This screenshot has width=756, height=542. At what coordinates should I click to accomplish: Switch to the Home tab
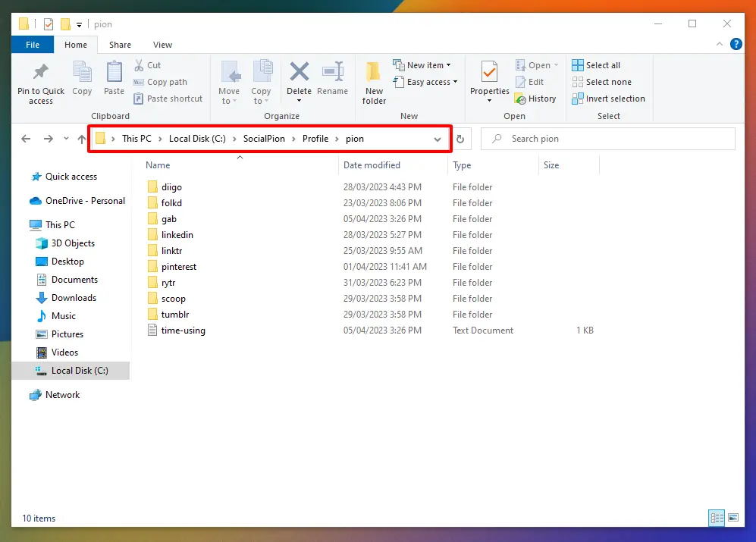pos(76,45)
